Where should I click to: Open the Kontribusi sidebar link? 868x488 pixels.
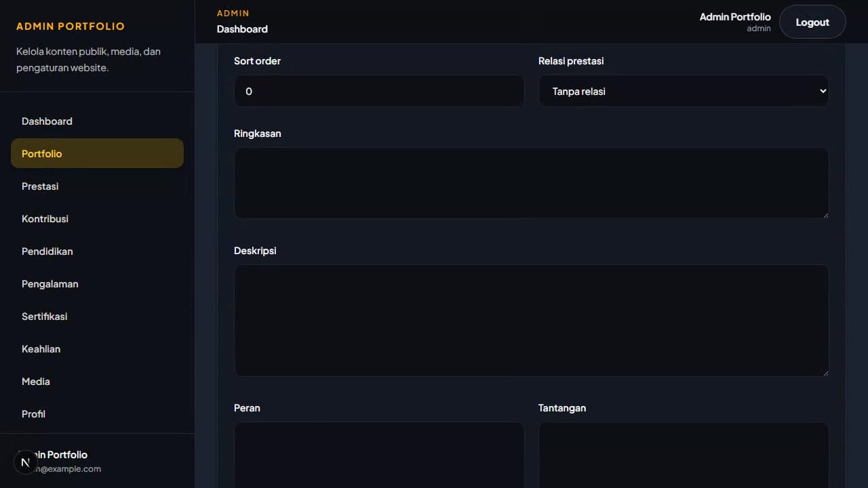pyautogui.click(x=97, y=219)
